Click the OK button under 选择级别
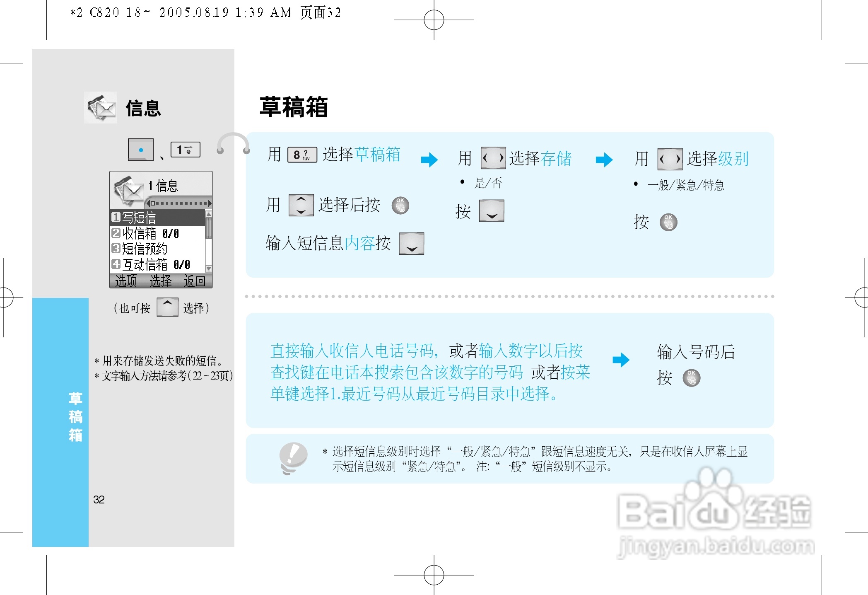 668,222
